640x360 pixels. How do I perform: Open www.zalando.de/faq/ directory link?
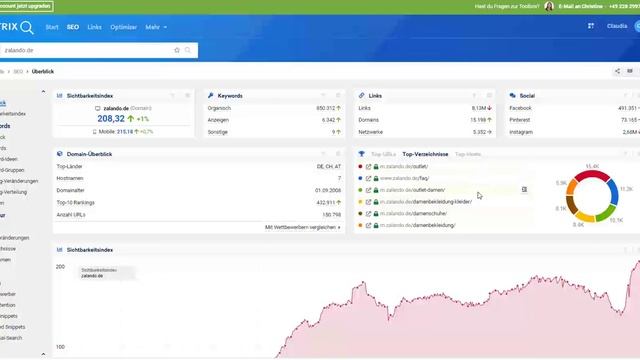click(x=404, y=178)
